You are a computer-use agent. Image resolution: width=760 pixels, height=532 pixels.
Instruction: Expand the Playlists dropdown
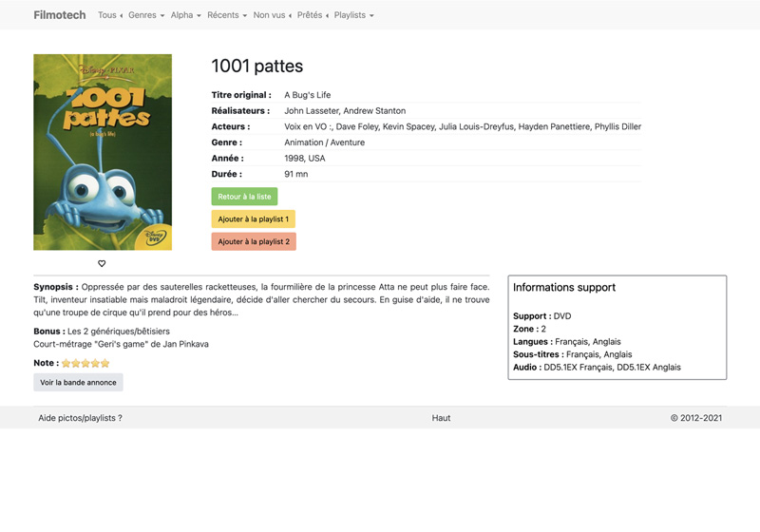(353, 15)
